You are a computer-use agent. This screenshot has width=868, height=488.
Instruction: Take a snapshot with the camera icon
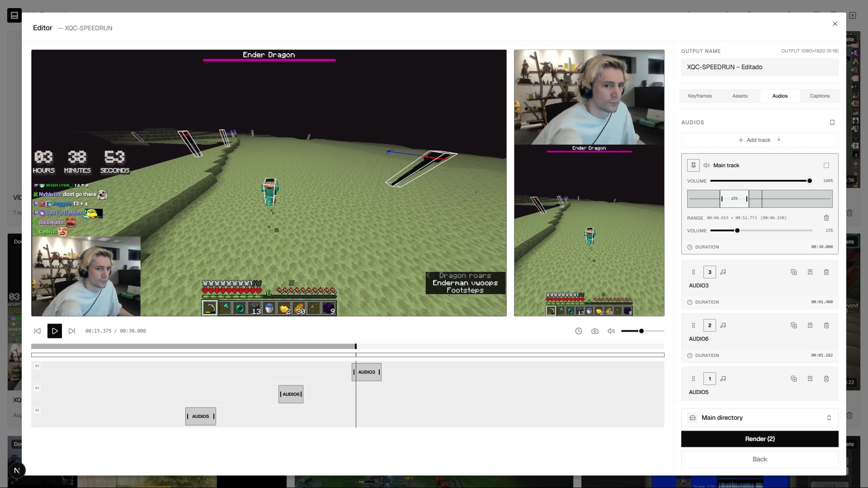pyautogui.click(x=595, y=331)
